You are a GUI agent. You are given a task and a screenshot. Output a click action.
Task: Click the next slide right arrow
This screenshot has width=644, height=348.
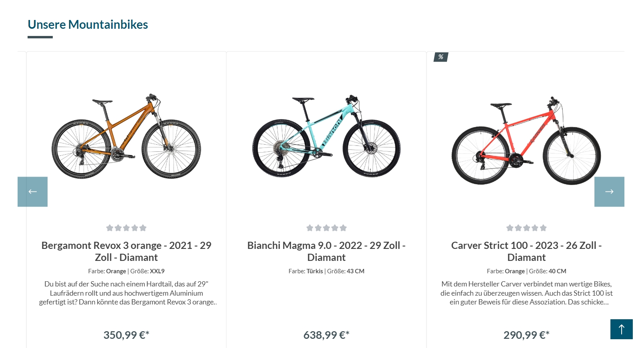click(609, 192)
